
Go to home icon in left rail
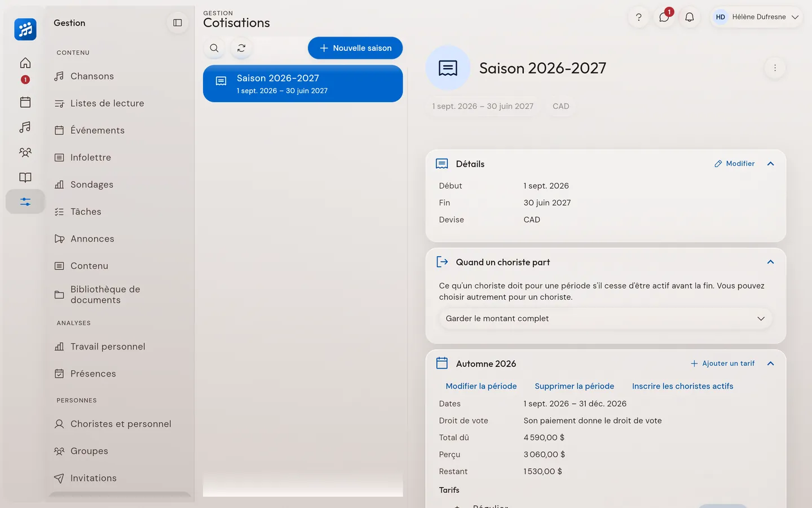pyautogui.click(x=25, y=63)
